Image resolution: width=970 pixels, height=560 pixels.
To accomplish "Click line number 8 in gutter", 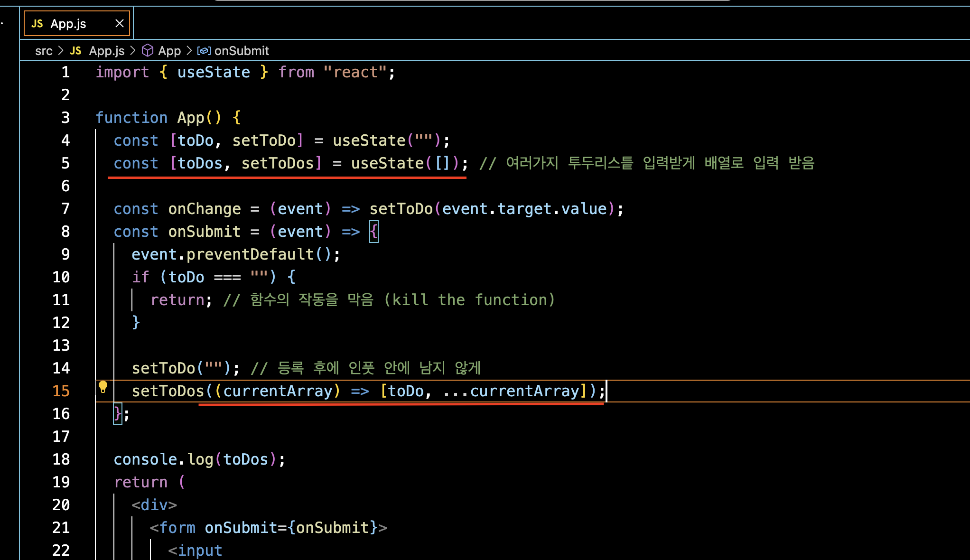I will 65,232.
